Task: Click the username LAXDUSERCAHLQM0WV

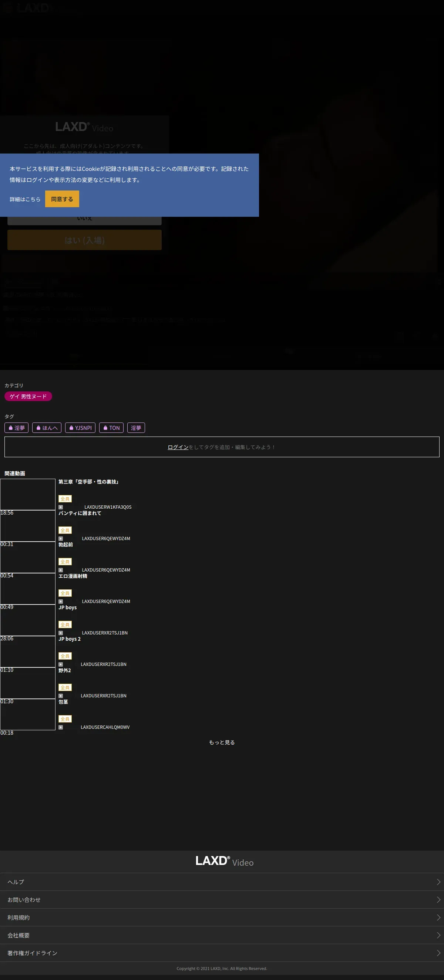Action: click(x=105, y=727)
